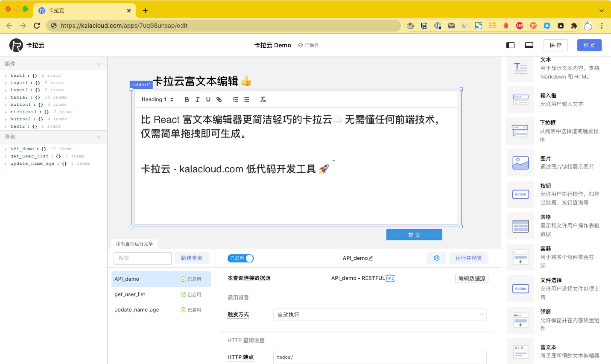This screenshot has height=364, width=611.
Task: Insert a link in editor
Action: 219,99
